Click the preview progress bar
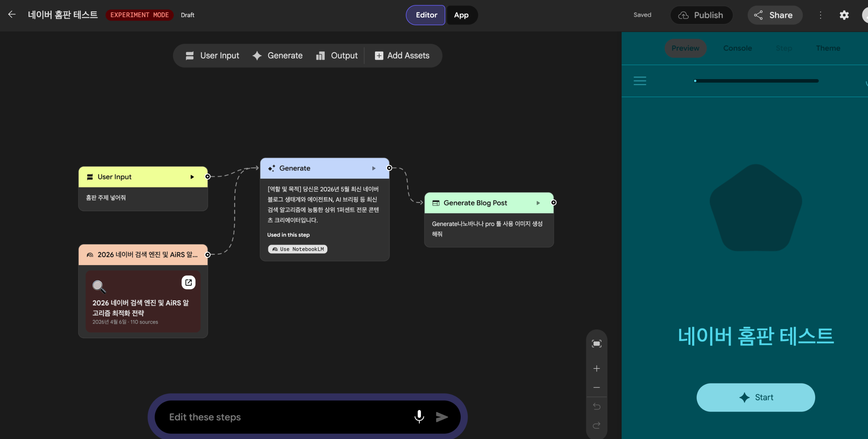Screen dimensions: 868x439 756,81
